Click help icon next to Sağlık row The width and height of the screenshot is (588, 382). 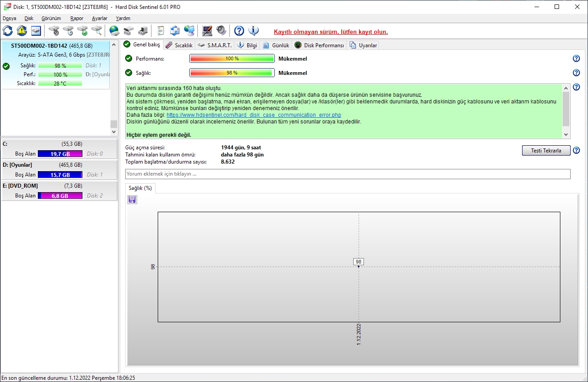[x=576, y=73]
